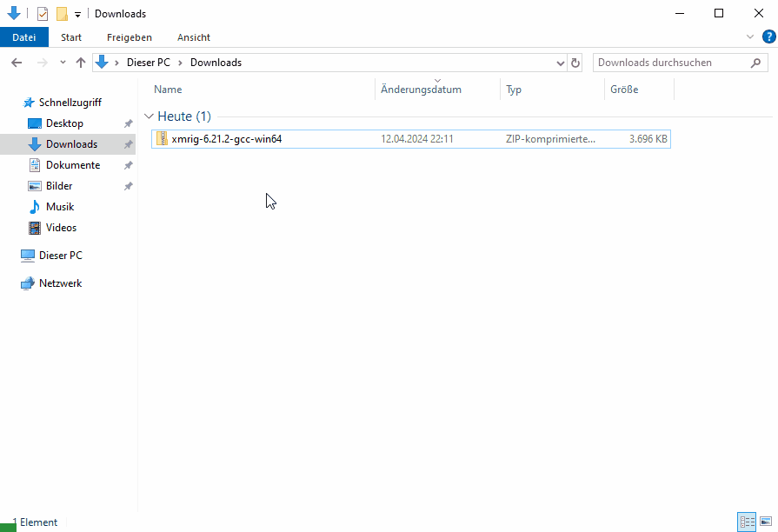Click the search magnifier icon
The height and width of the screenshot is (532, 778).
(x=755, y=63)
